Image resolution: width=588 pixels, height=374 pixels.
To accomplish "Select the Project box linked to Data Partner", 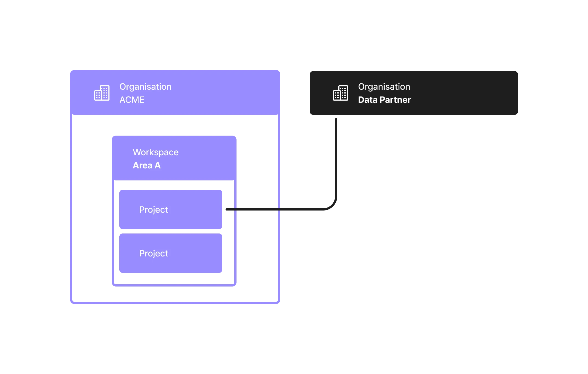I will [171, 209].
